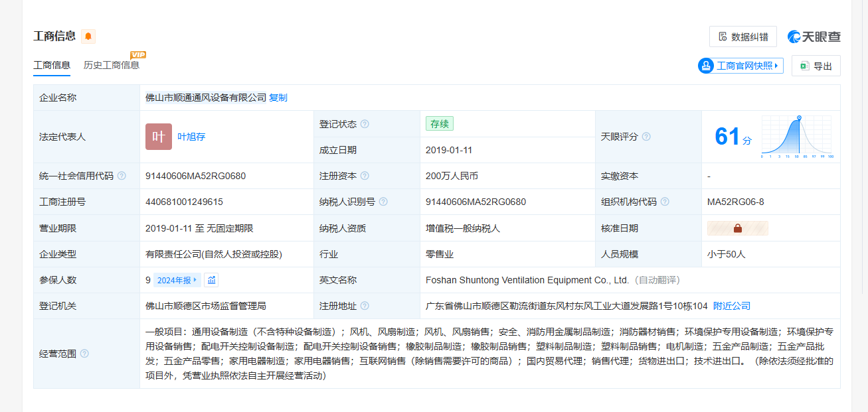Click the 天眼评分 score distribution chart
Image resolution: width=868 pixels, height=412 pixels.
point(796,137)
